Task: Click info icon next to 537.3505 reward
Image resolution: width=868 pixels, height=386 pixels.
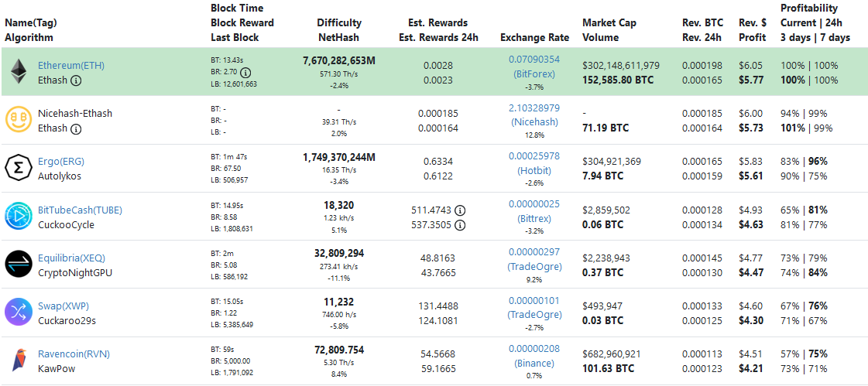Action: tap(460, 225)
